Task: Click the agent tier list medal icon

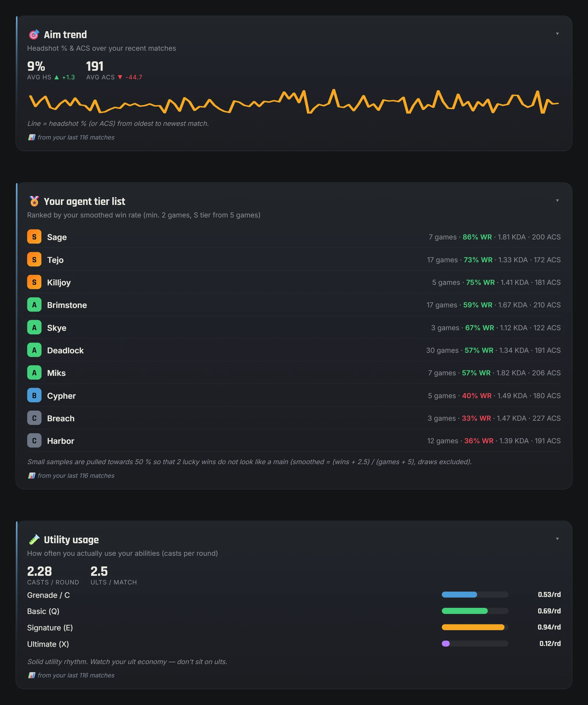Action: pyautogui.click(x=34, y=201)
